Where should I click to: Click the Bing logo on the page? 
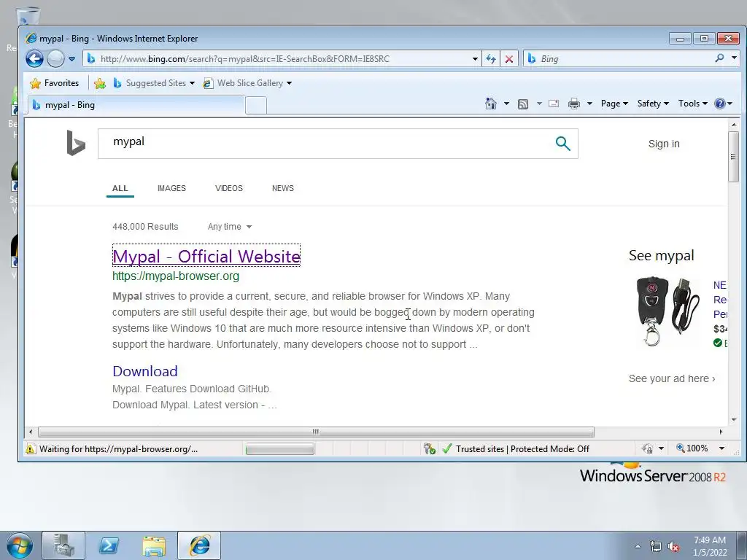click(x=76, y=143)
